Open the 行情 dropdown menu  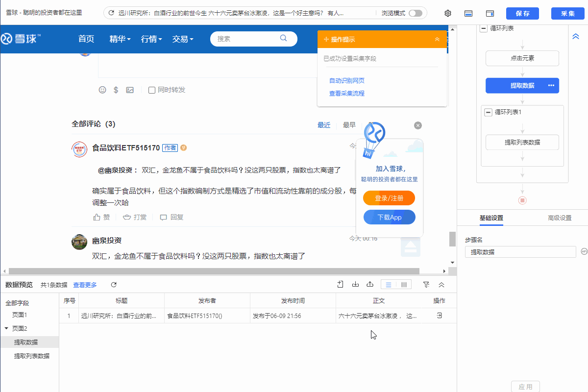[151, 39]
